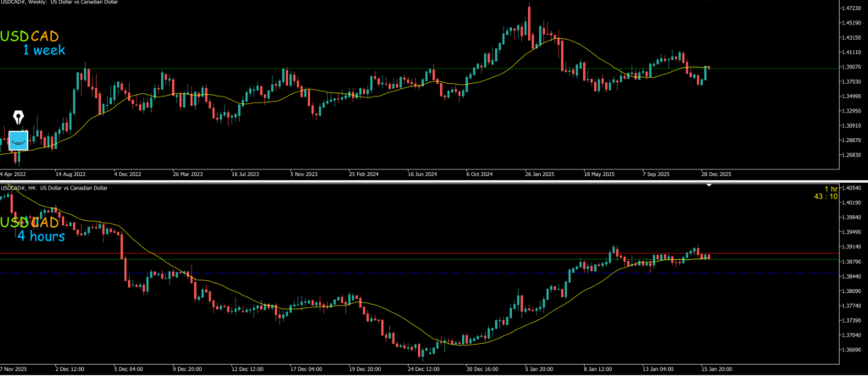Viewport: 868px width, 376px height.
Task: Select the blue dashed horizontal line
Action: pyautogui.click(x=339, y=274)
